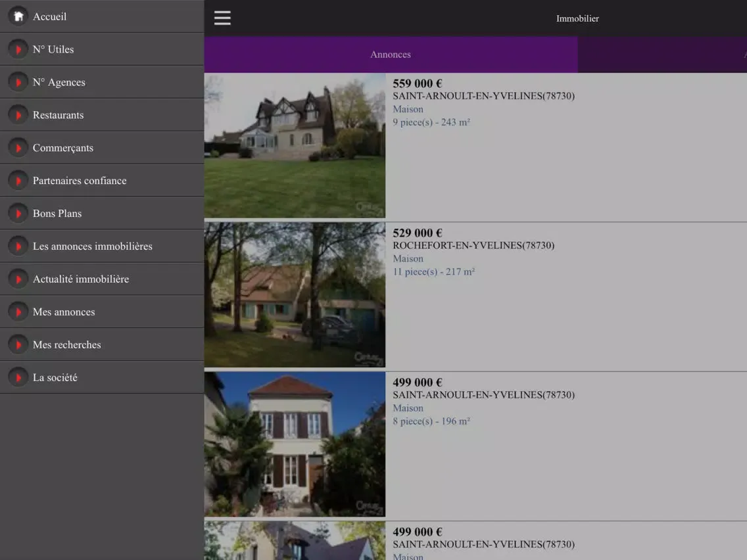Click the Maison label under 529 000 € listing
This screenshot has height=560, width=747.
[x=408, y=258]
